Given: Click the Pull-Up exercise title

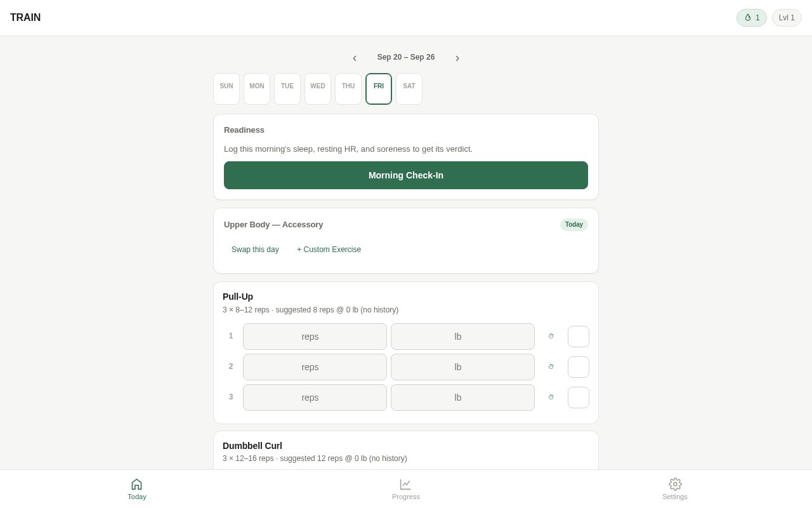Looking at the screenshot, I should coord(238,297).
